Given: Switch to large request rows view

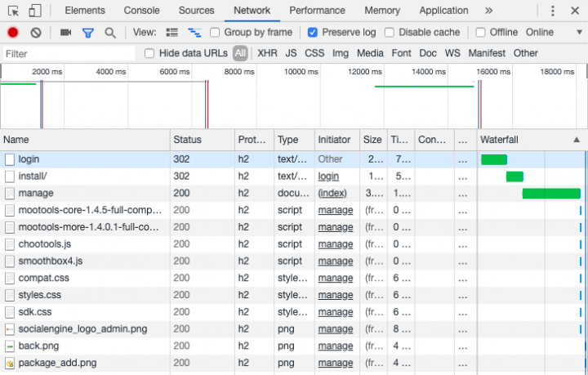Looking at the screenshot, I should 171,33.
